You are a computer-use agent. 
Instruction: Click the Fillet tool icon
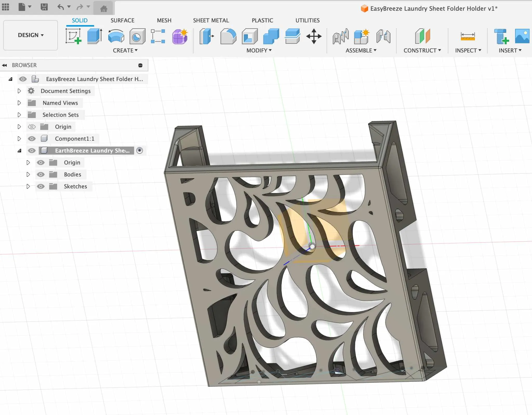click(228, 36)
